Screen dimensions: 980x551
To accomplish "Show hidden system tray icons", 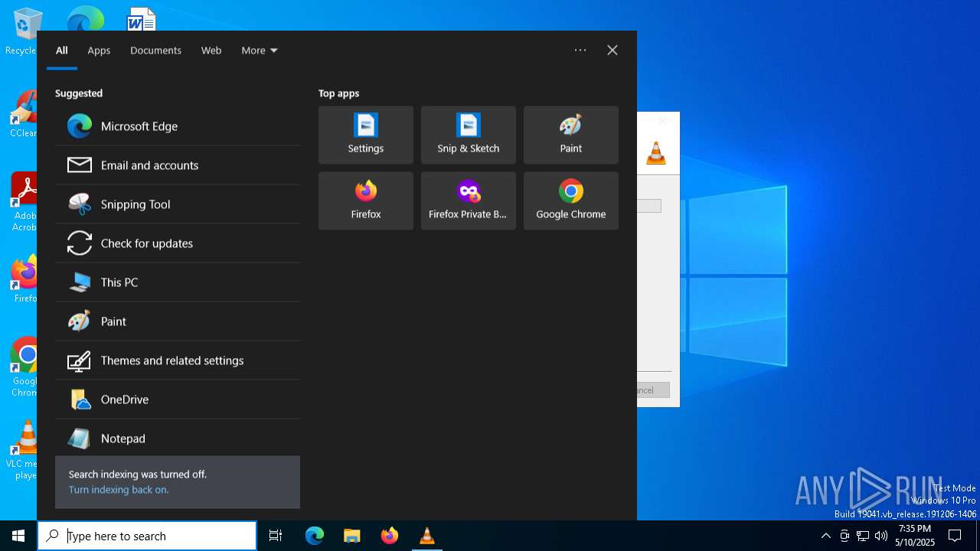I will 825,536.
